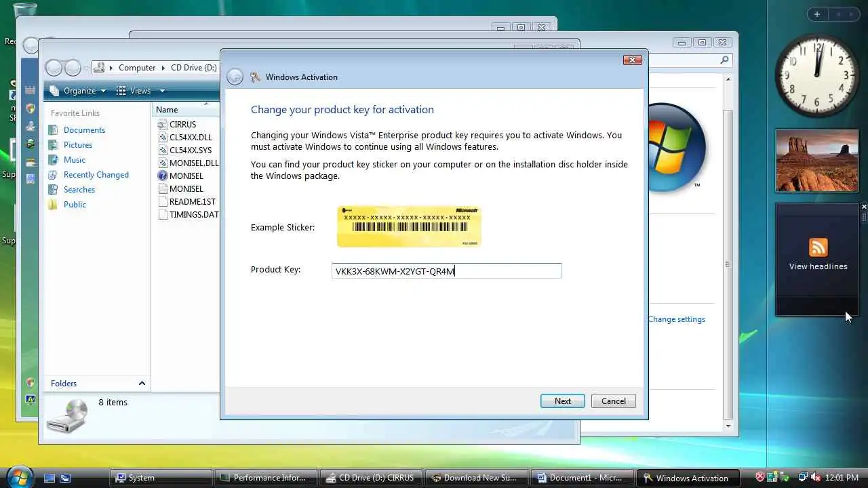Click the Views toolbar button icon
This screenshot has width=868, height=488.
tap(121, 91)
